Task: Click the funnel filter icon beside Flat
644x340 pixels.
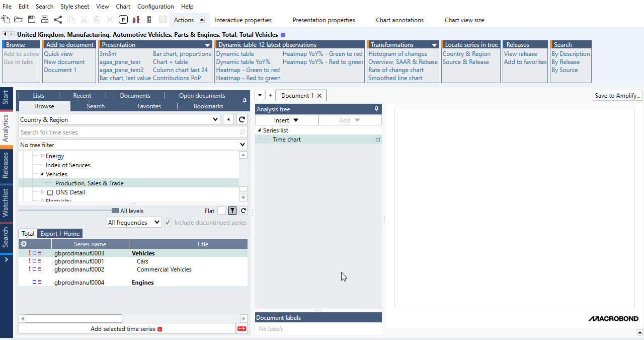Action: coord(232,211)
